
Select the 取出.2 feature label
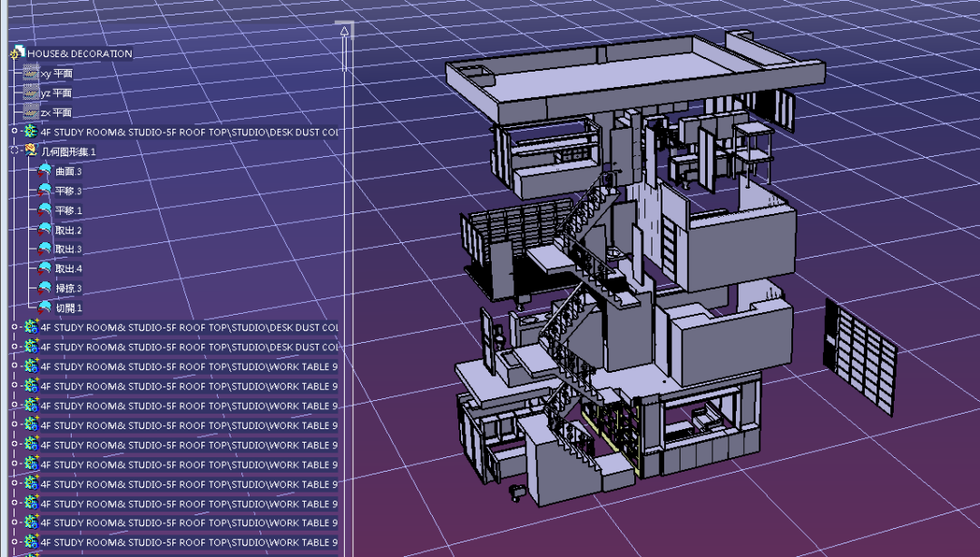coord(69,230)
